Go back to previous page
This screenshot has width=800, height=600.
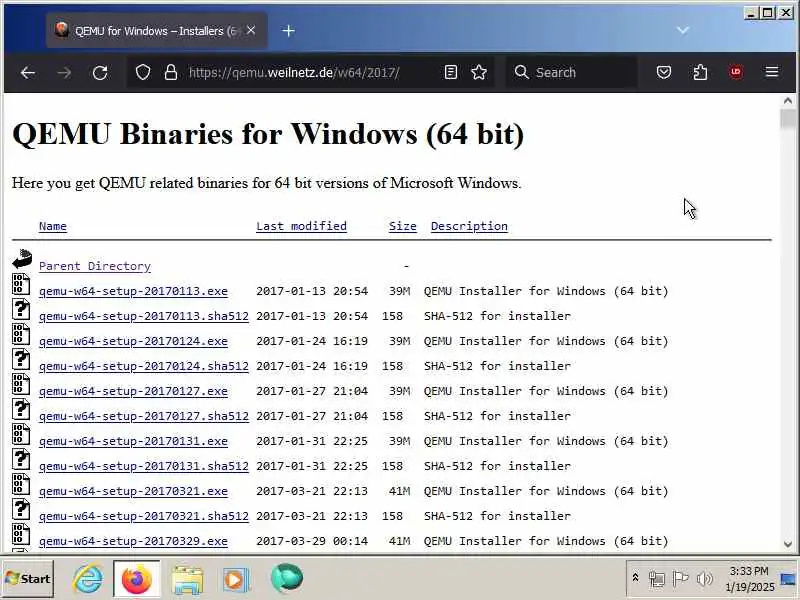coord(28,72)
